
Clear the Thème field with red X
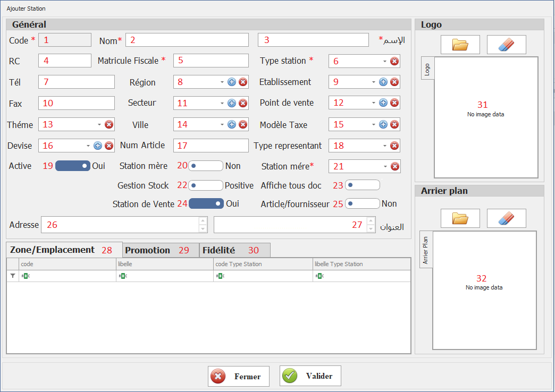click(x=109, y=125)
